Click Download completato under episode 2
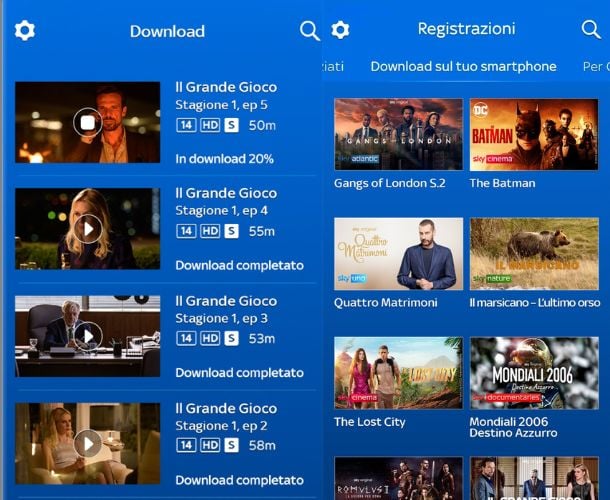Viewport: 610px width, 500px height. point(239,480)
